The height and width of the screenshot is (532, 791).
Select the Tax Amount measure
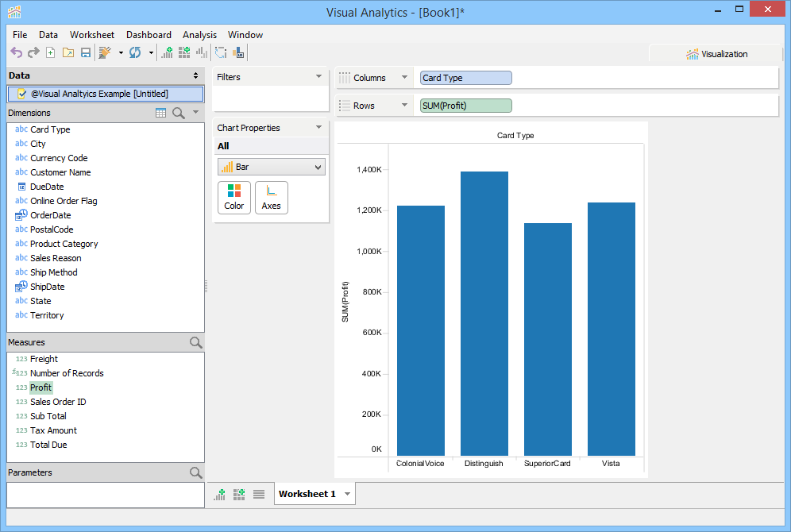(x=53, y=430)
